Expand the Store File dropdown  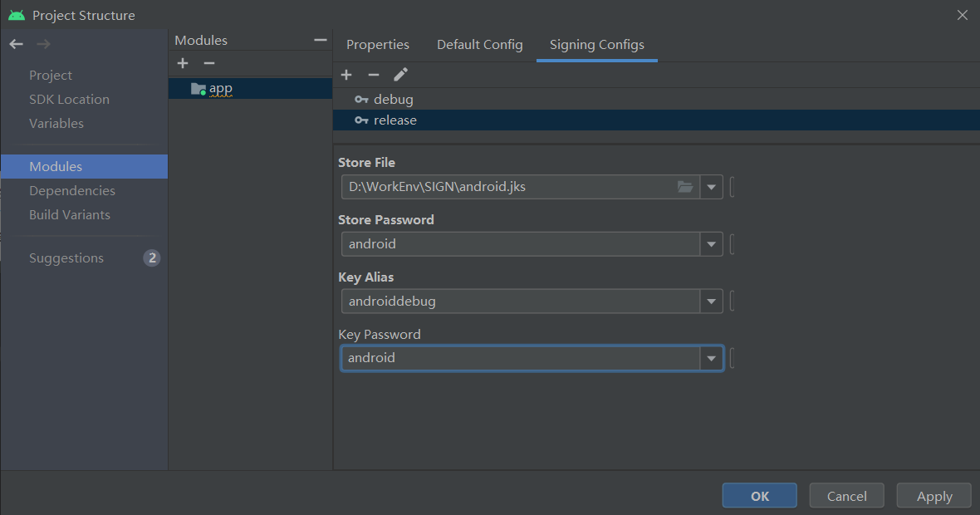click(x=711, y=187)
